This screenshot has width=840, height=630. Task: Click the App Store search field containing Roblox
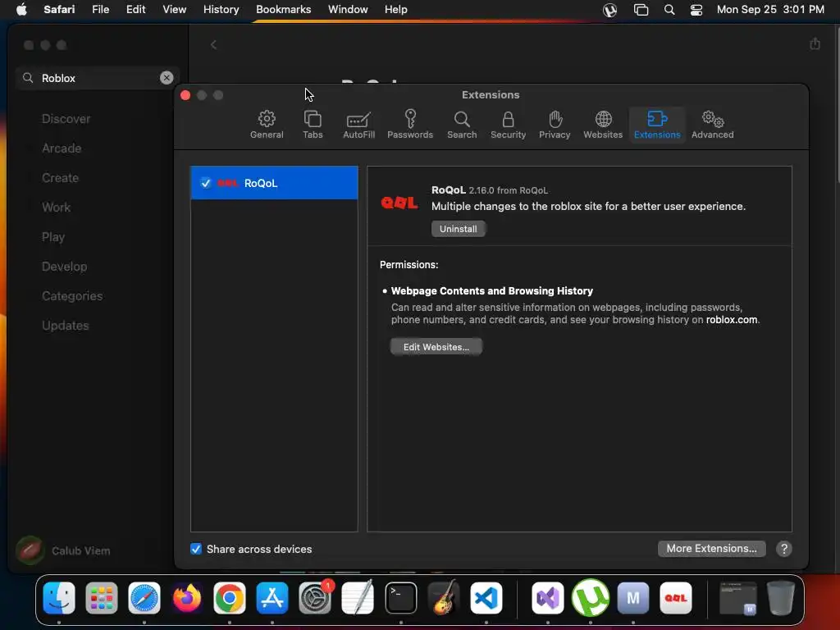point(98,78)
